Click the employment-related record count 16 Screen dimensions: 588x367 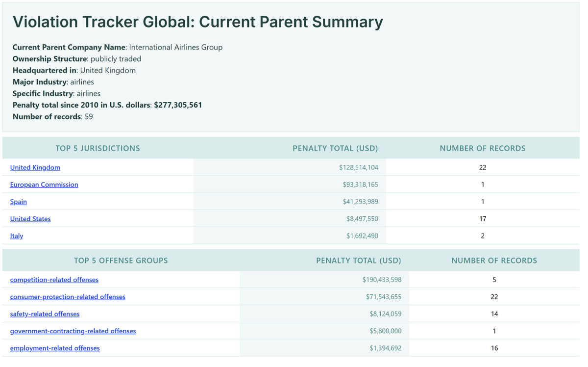point(494,348)
